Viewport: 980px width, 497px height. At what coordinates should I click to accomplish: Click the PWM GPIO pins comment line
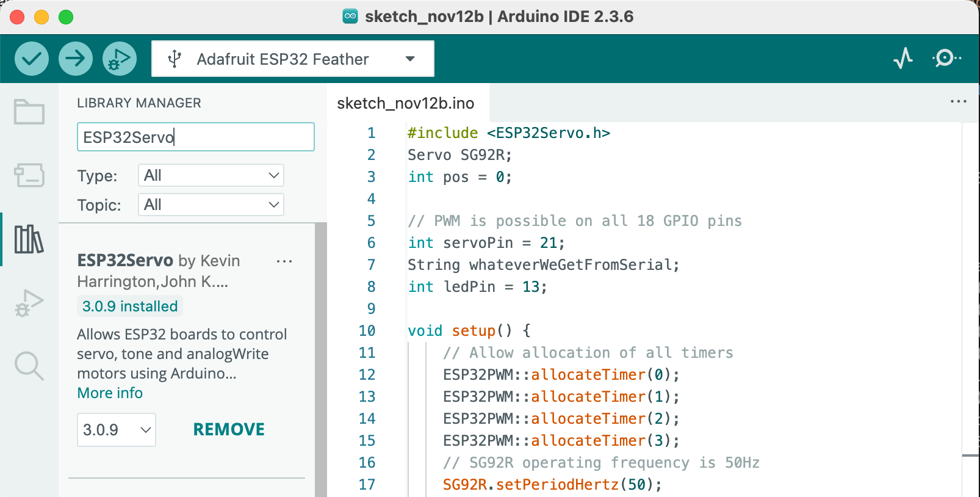tap(575, 221)
